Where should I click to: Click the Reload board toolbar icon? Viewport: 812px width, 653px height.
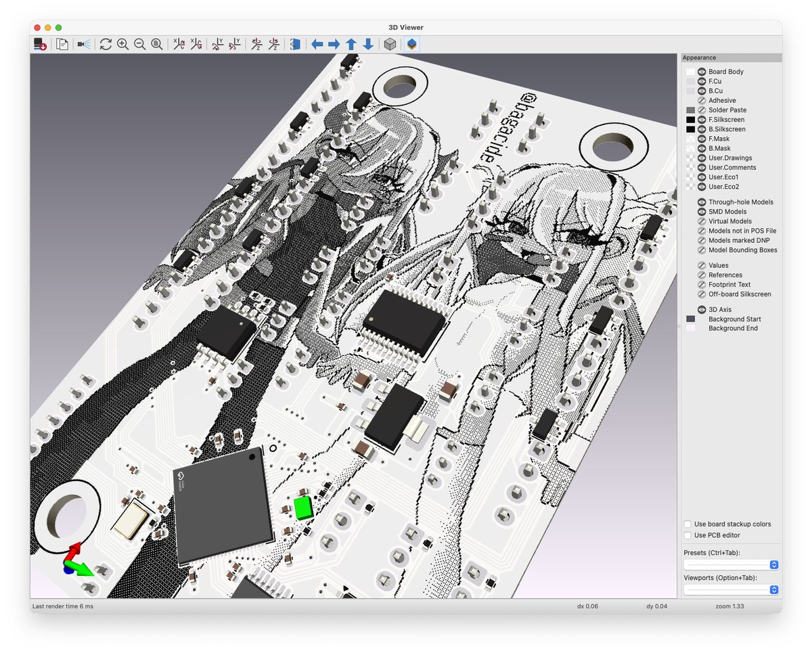pos(41,44)
